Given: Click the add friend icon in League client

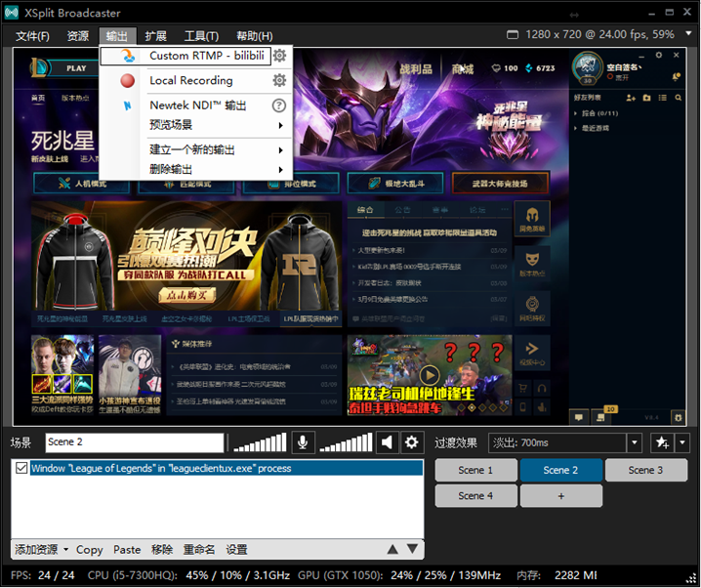Looking at the screenshot, I should (631, 98).
